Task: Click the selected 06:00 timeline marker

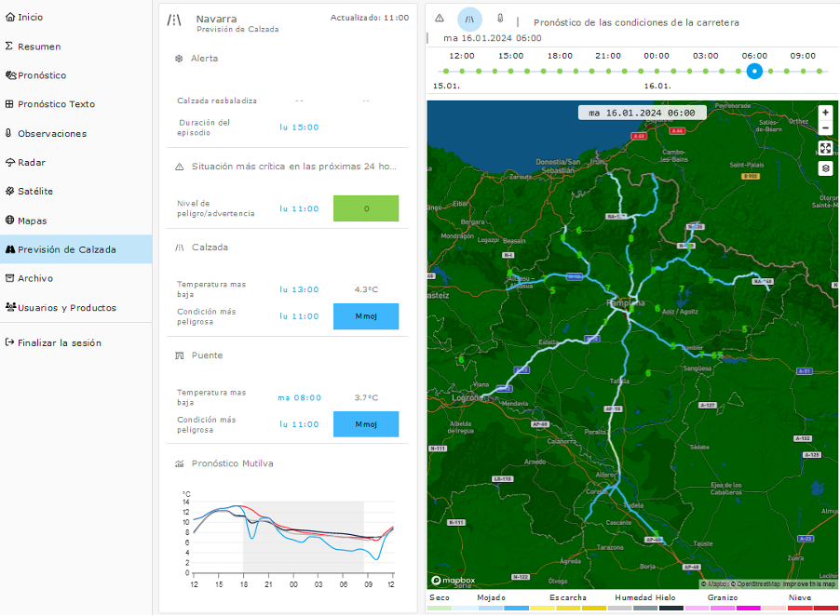Action: [754, 71]
